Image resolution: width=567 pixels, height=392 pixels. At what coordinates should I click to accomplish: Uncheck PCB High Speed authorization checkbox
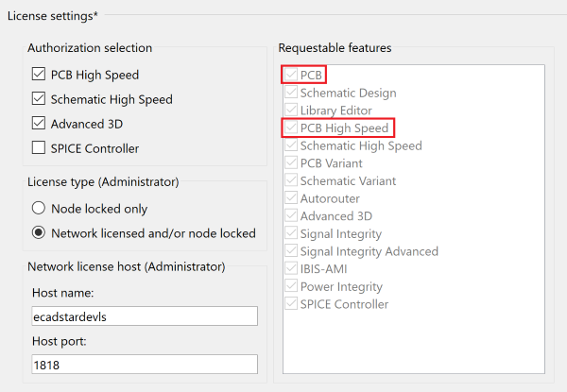[x=39, y=75]
